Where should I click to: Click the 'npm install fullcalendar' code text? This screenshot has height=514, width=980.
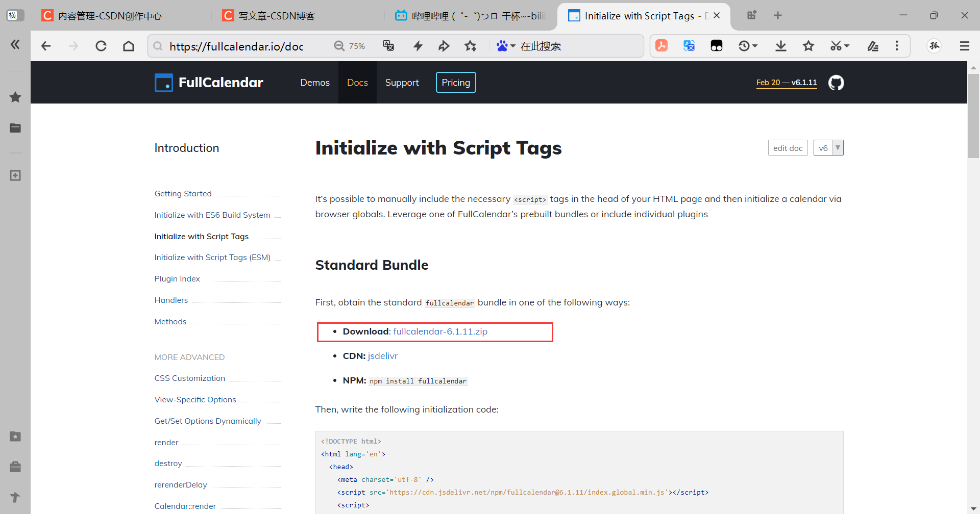[418, 381]
